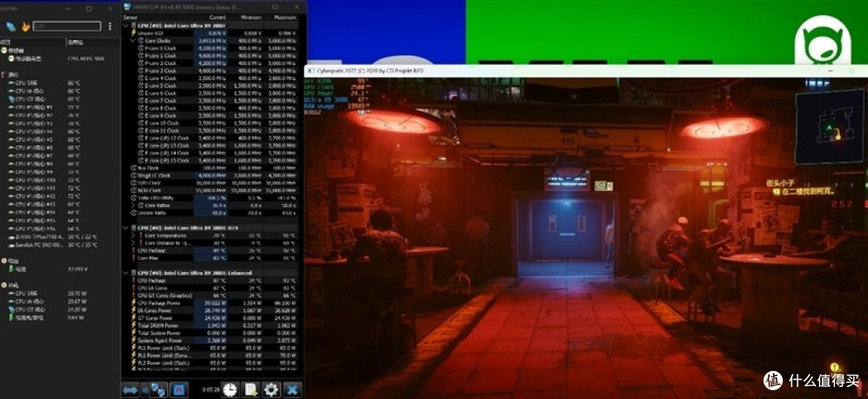868x399 pixels.
Task: Expand Core Temperatures node
Action: 133,235
